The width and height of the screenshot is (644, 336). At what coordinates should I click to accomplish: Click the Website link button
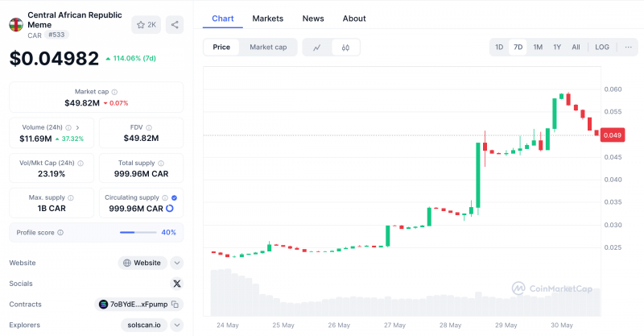[x=142, y=263]
